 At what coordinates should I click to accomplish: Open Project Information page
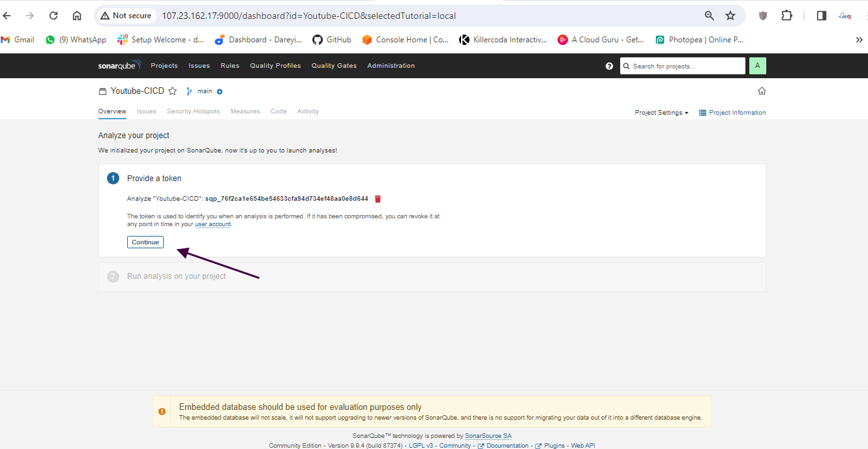click(732, 113)
